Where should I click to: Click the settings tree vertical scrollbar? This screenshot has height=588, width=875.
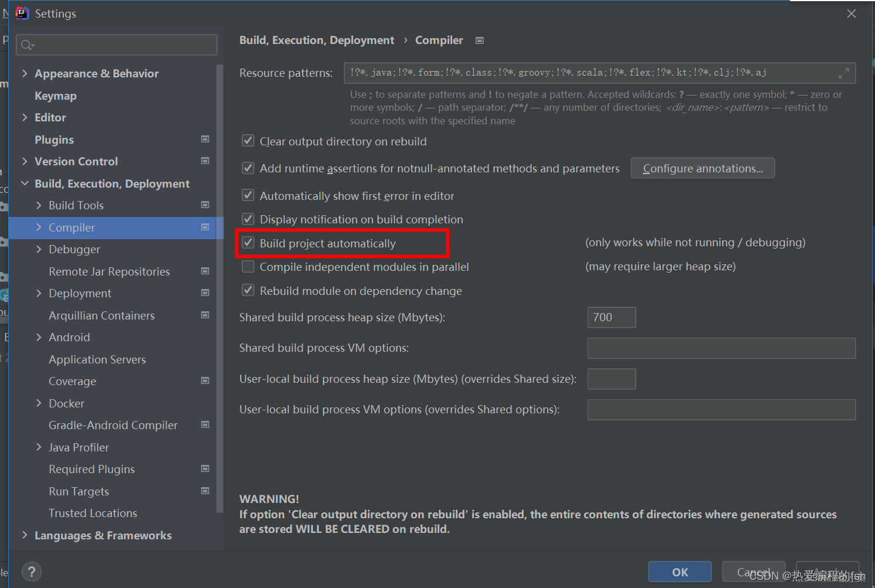pos(220,288)
